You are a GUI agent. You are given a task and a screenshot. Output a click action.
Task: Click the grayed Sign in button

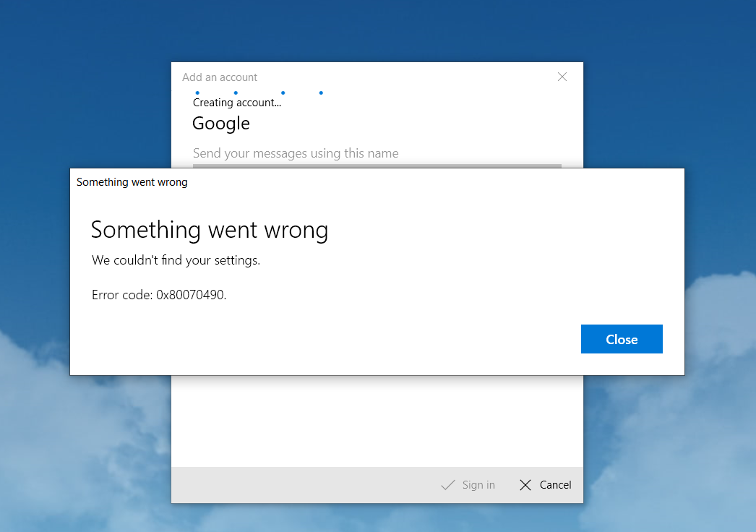[468, 485]
